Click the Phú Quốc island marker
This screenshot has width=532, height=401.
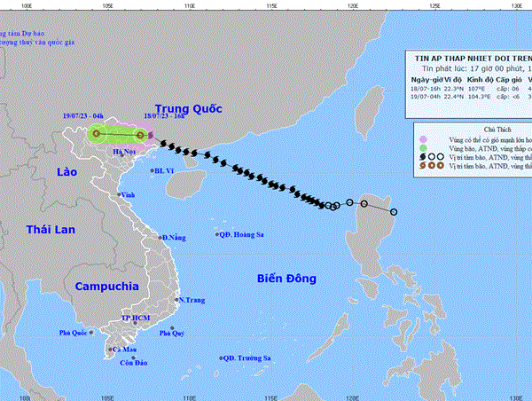point(90,334)
